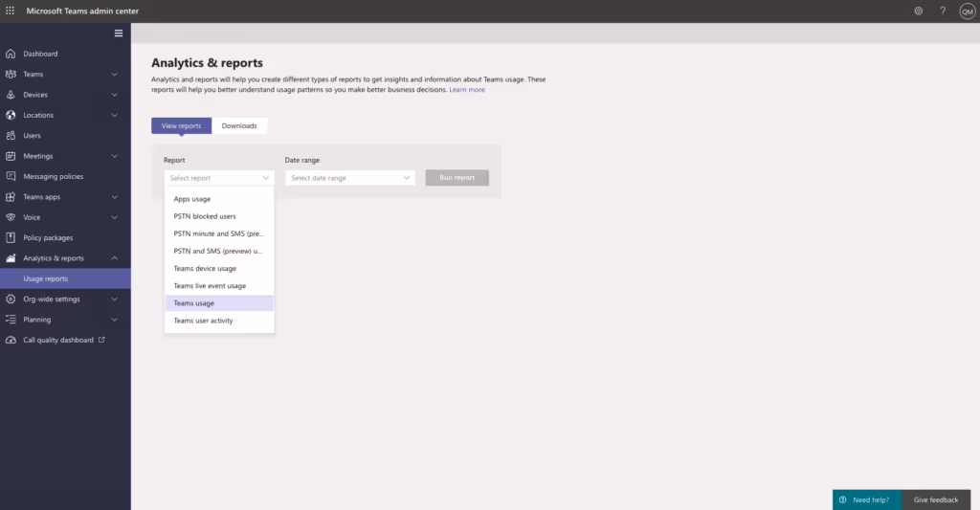This screenshot has height=510, width=980.
Task: Open the Select report dropdown
Action: [x=219, y=178]
